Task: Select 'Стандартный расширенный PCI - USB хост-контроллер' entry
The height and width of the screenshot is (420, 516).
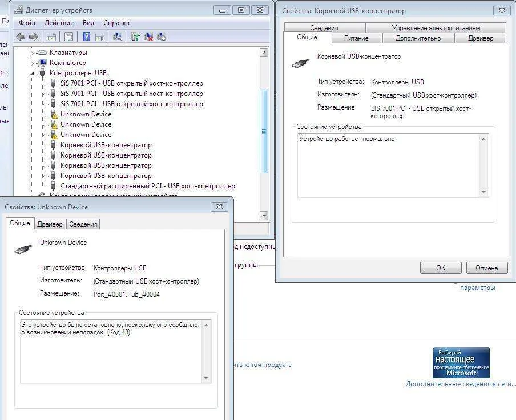Action: (x=148, y=186)
